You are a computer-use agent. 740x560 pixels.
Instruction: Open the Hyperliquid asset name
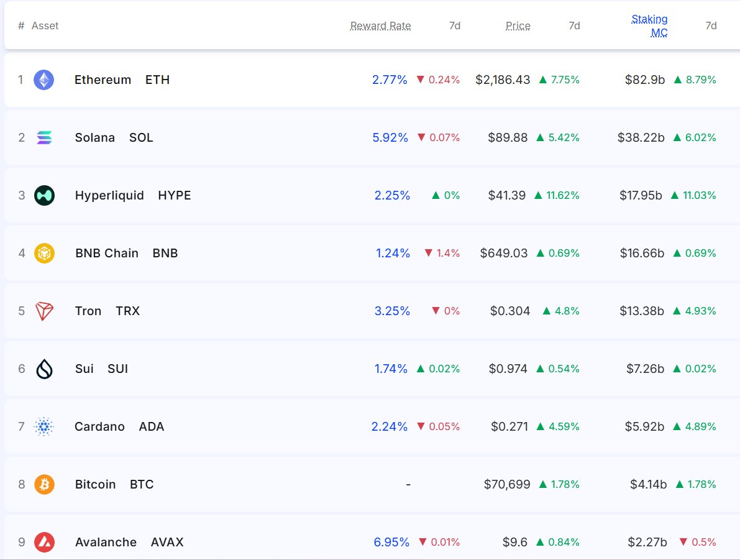click(109, 196)
